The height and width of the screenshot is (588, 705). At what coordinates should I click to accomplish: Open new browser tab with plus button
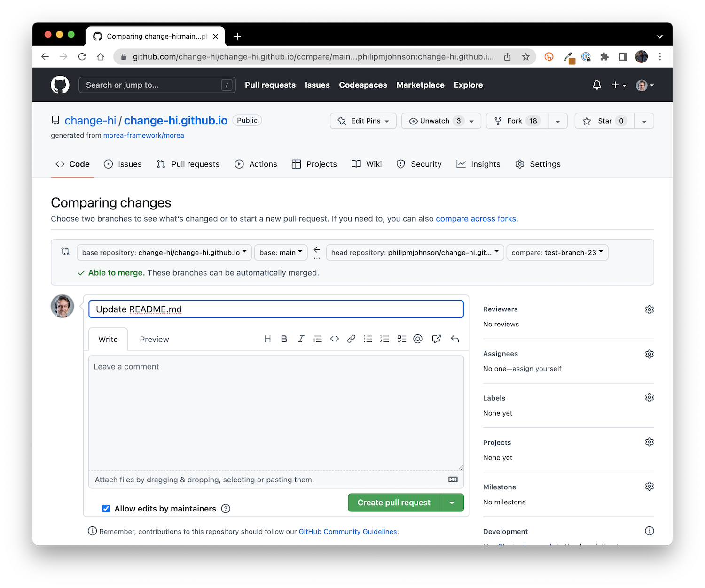pyautogui.click(x=237, y=36)
